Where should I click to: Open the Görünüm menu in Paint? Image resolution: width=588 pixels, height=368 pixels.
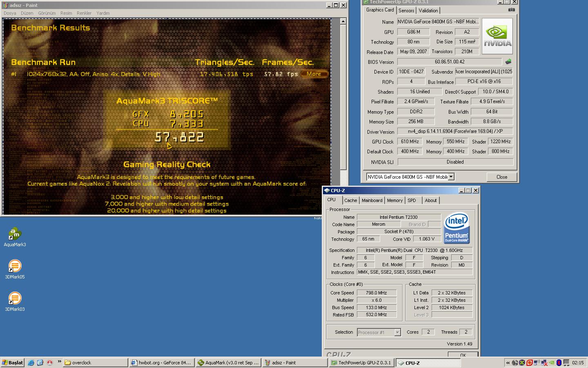click(47, 13)
